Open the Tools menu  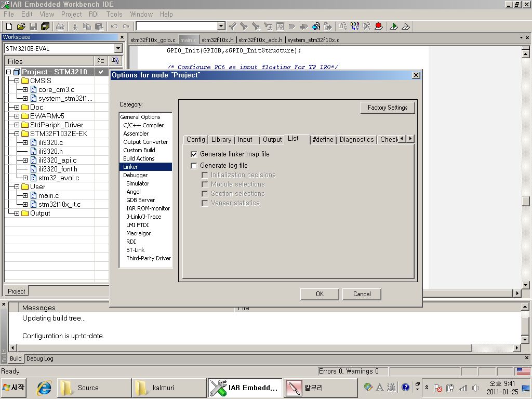click(114, 14)
